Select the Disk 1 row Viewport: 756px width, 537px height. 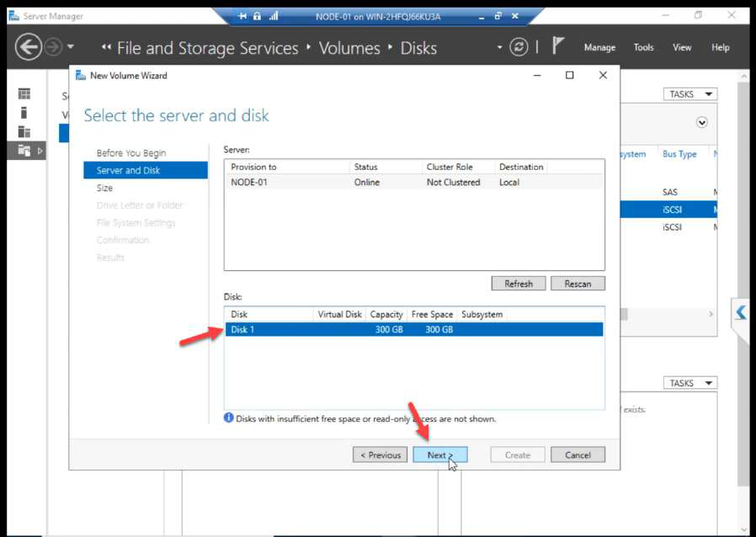[x=413, y=330]
